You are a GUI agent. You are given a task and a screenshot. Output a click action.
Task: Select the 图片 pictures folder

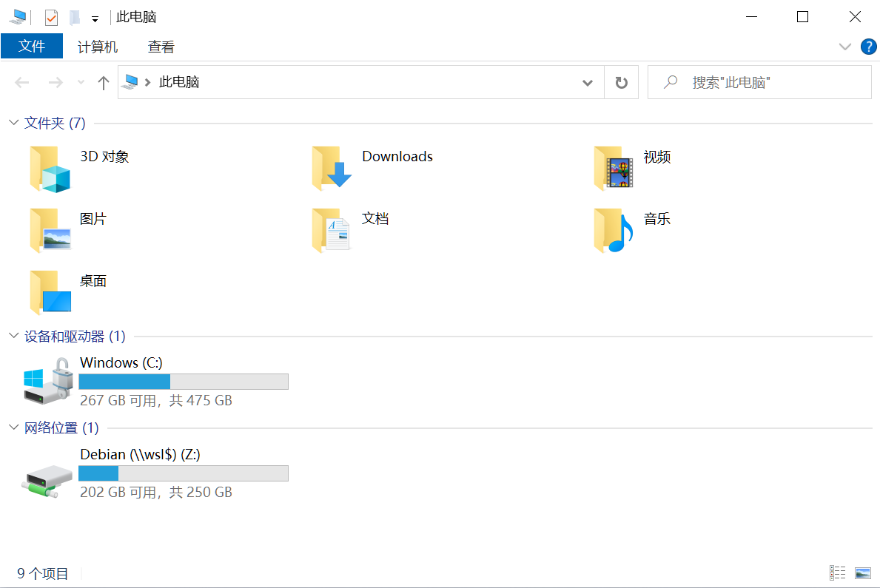tap(50, 230)
